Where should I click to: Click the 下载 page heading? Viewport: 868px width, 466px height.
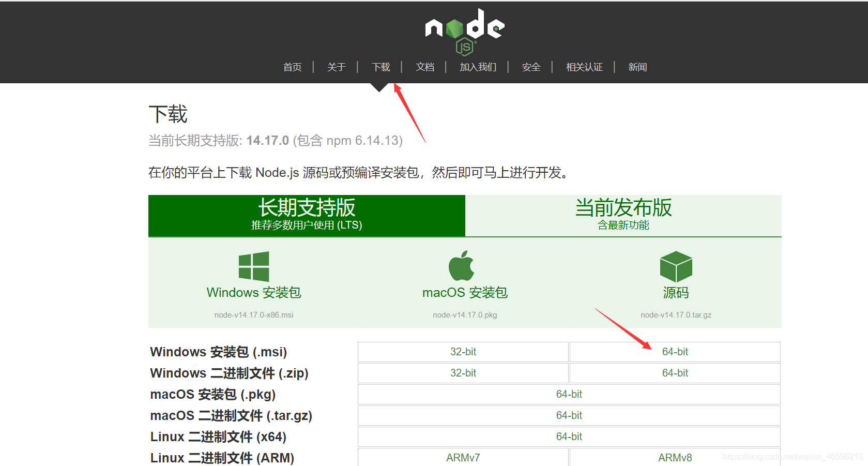point(168,114)
